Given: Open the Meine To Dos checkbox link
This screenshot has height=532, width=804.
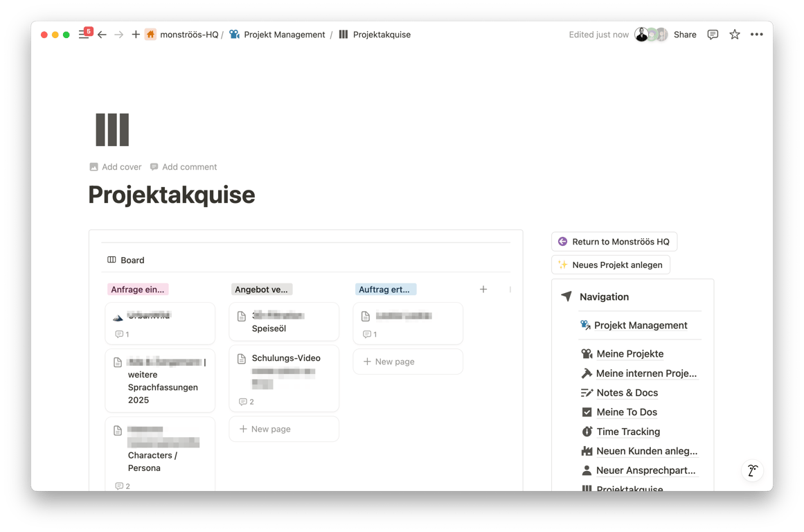Looking at the screenshot, I should [x=626, y=411].
